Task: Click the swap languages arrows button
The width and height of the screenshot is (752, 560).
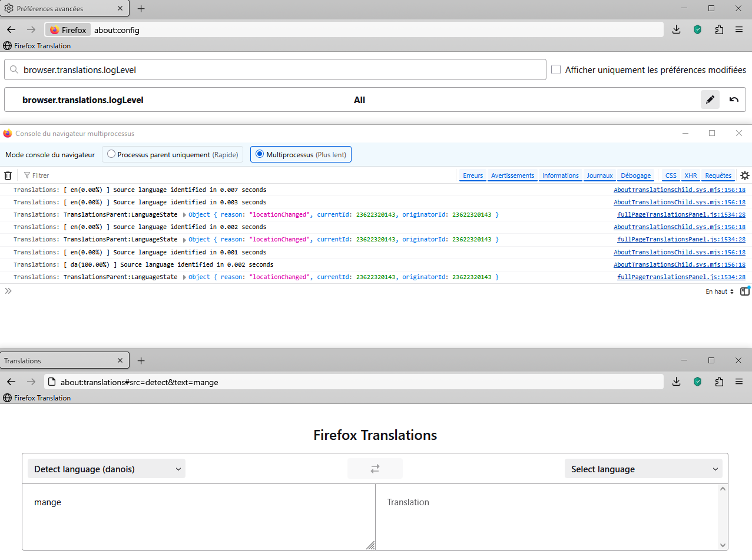Action: click(x=375, y=469)
